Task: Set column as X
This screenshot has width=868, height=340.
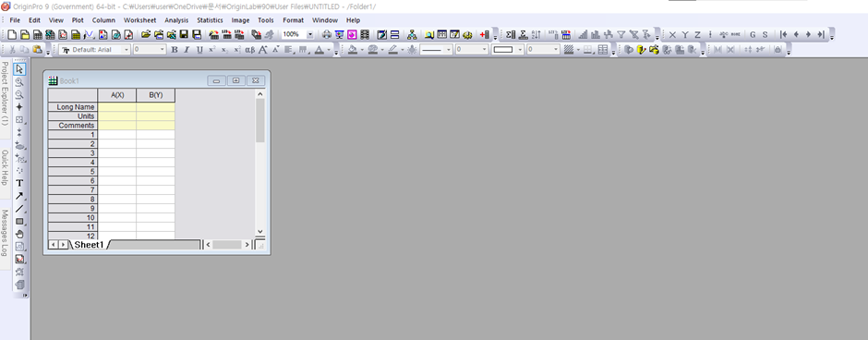Action: tap(672, 34)
